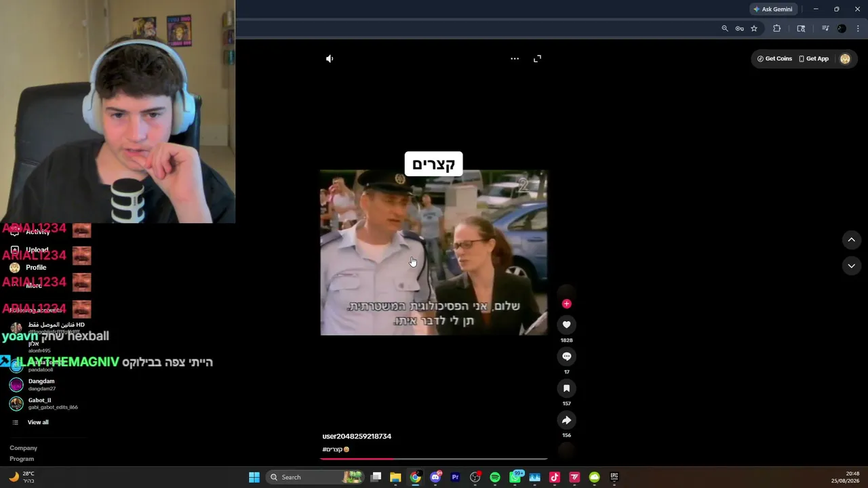Open the user2048259218734 creator profile
The height and width of the screenshot is (488, 868).
(357, 436)
